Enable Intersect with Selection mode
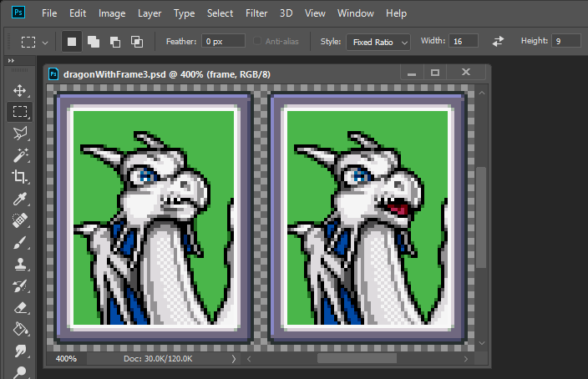Screen dimensions: 588x379 tap(137, 41)
